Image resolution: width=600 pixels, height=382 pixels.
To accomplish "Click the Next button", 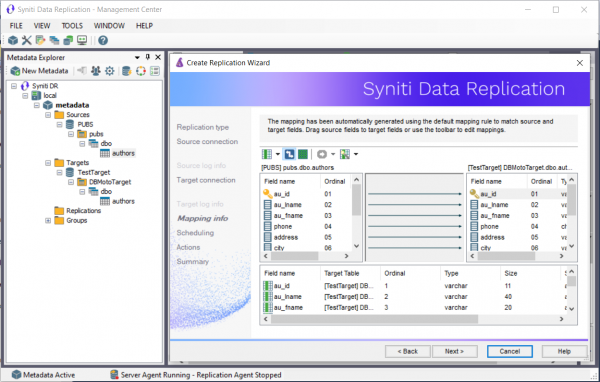I will pyautogui.click(x=455, y=351).
